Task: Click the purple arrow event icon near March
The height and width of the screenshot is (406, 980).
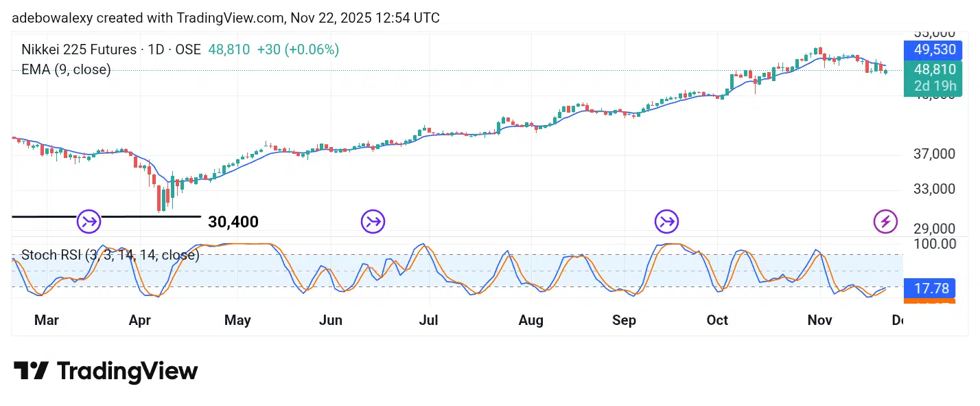Action: [89, 221]
